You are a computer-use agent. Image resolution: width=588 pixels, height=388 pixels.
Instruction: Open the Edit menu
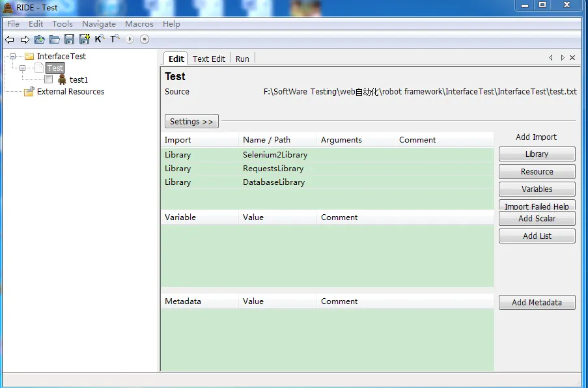tap(36, 24)
